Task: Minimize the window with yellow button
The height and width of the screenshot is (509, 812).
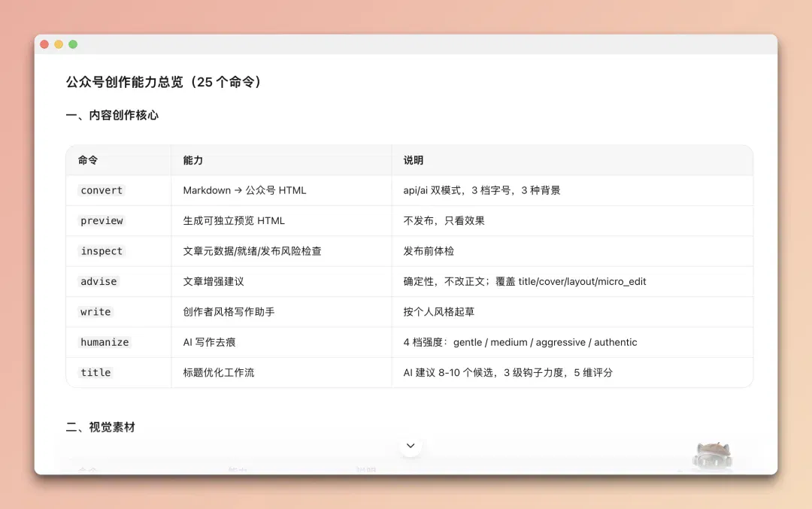Action: pyautogui.click(x=59, y=44)
